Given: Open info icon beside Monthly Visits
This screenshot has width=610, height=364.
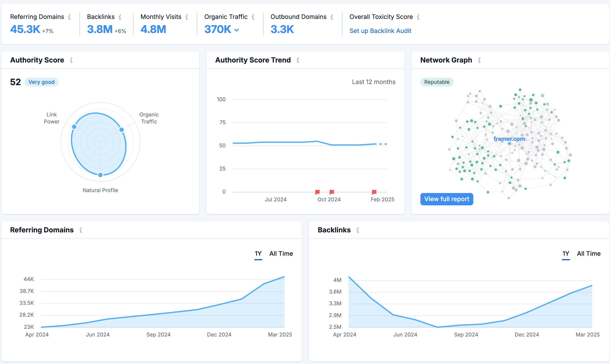Looking at the screenshot, I should pyautogui.click(x=187, y=17).
